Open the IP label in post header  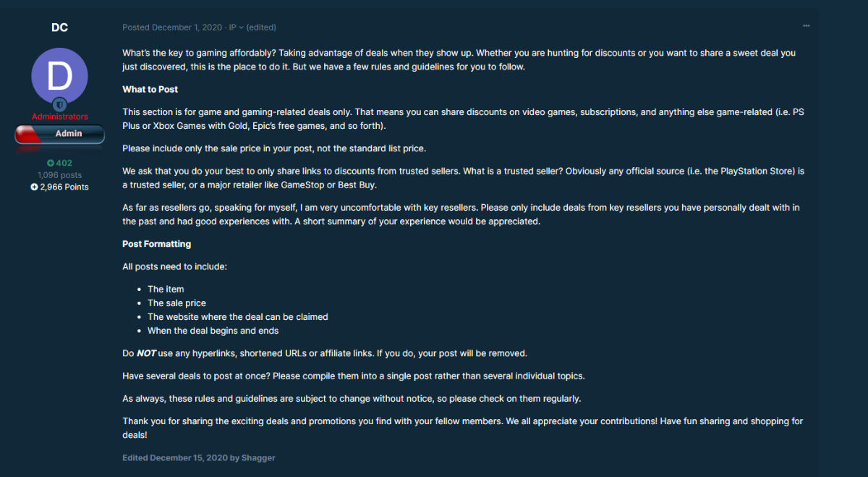point(233,28)
